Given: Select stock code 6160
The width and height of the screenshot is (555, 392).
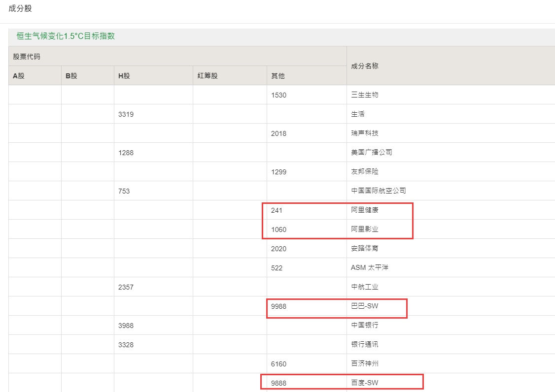Looking at the screenshot, I should [278, 364].
